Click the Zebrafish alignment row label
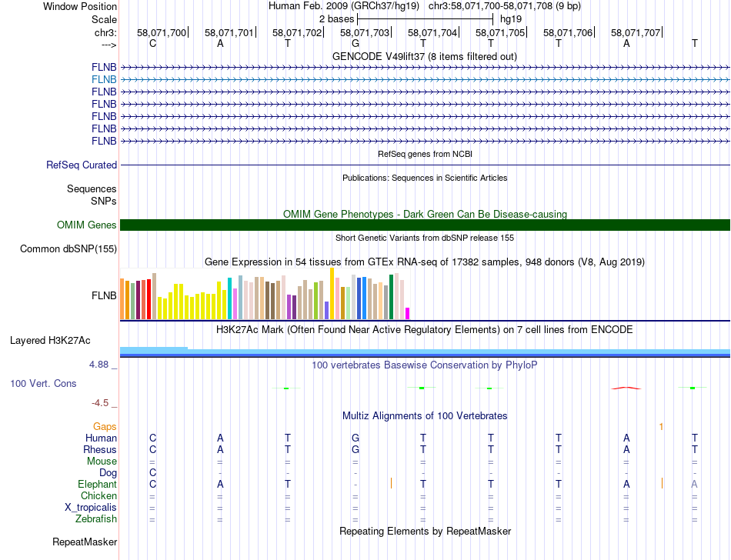 click(x=95, y=519)
